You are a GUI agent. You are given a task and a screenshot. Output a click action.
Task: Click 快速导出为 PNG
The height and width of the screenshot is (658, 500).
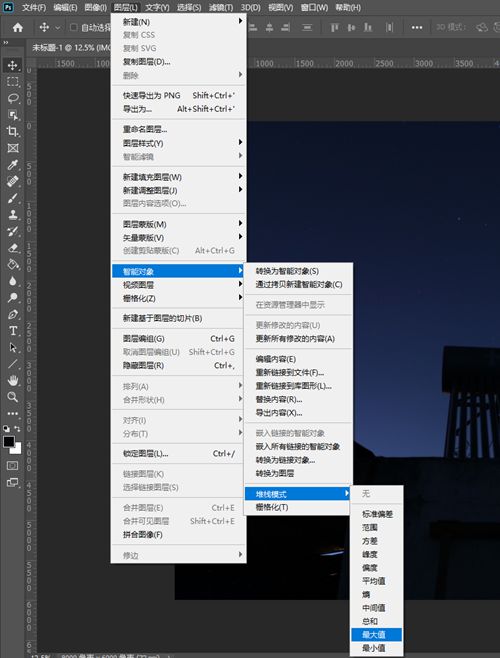coord(179,95)
